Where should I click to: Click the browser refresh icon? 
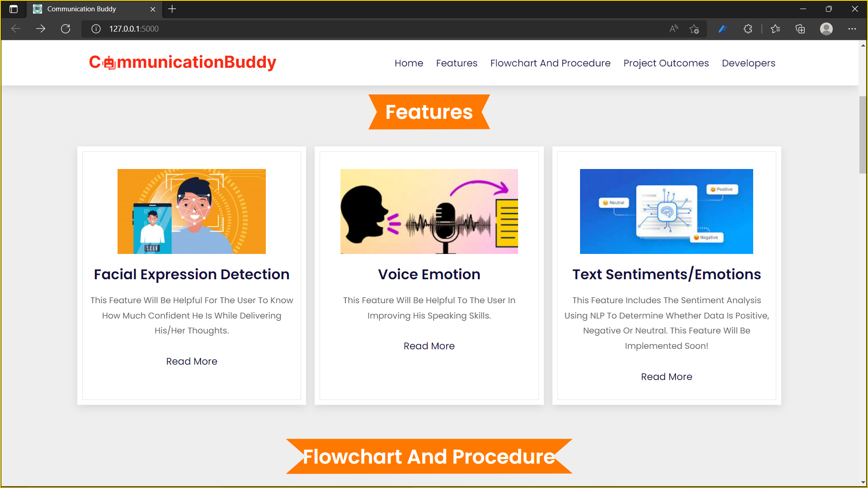click(x=66, y=29)
